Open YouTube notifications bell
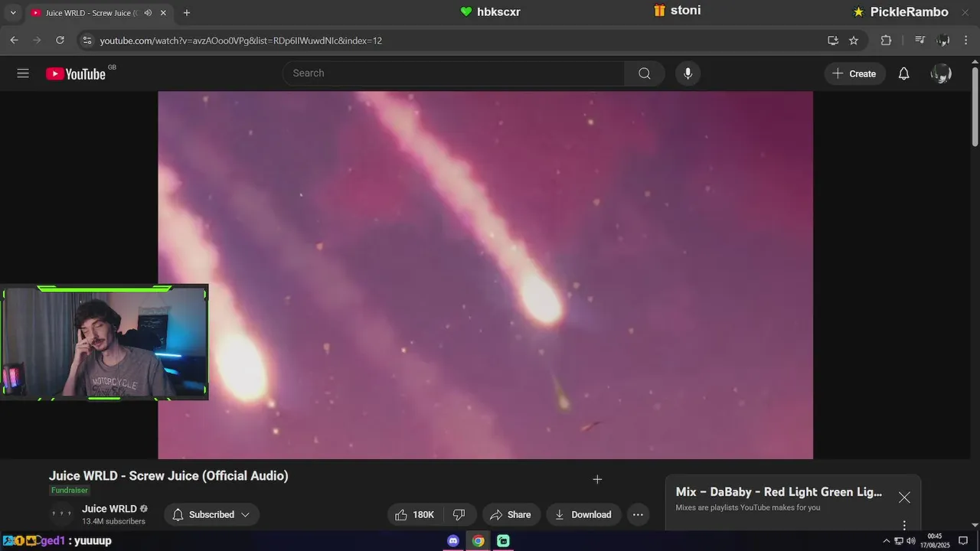 [x=903, y=73]
